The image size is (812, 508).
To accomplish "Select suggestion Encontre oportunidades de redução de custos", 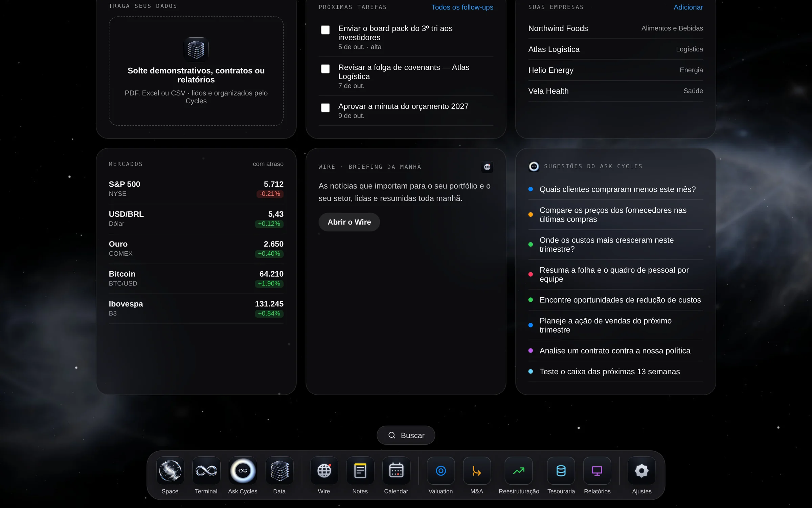I will (615, 300).
